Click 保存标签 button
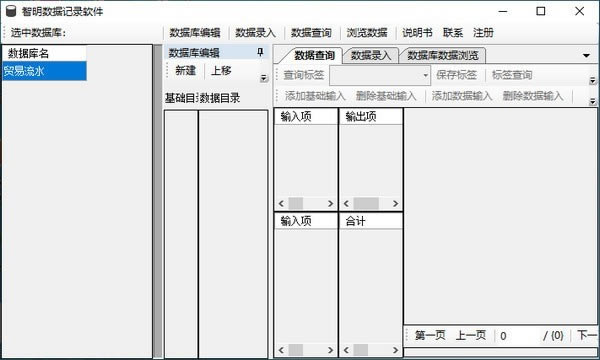Viewport: 600px width, 360px height. point(457,75)
